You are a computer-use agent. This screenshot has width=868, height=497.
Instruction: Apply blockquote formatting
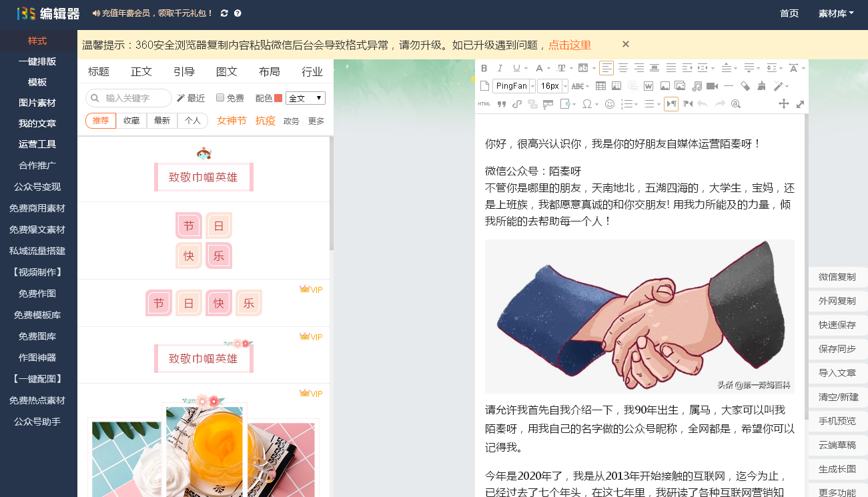coord(501,104)
